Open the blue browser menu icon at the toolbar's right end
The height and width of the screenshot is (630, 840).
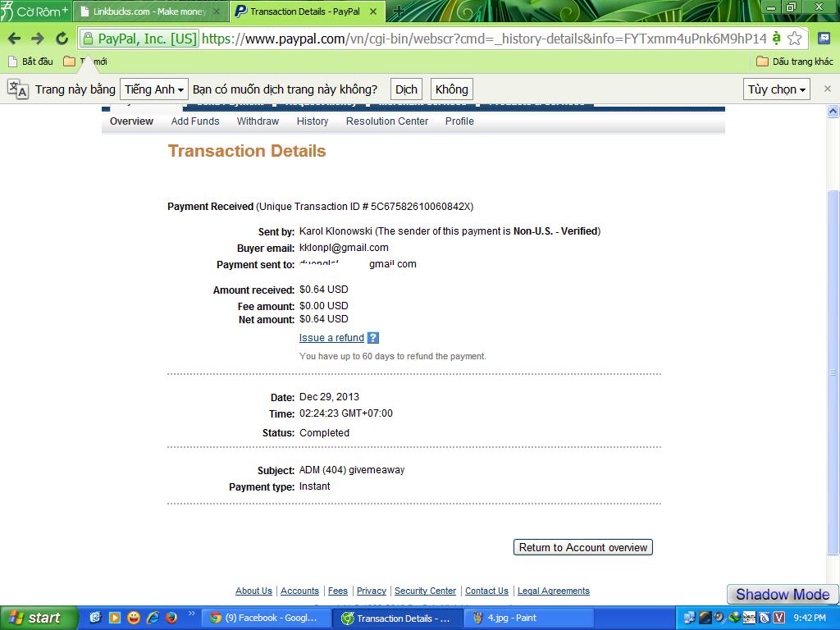click(x=824, y=38)
